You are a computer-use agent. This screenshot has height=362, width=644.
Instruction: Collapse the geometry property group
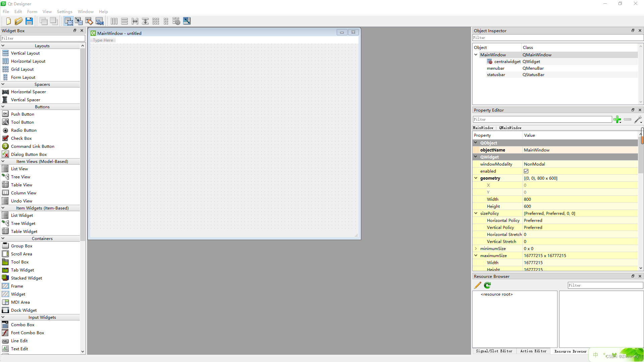coord(476,178)
